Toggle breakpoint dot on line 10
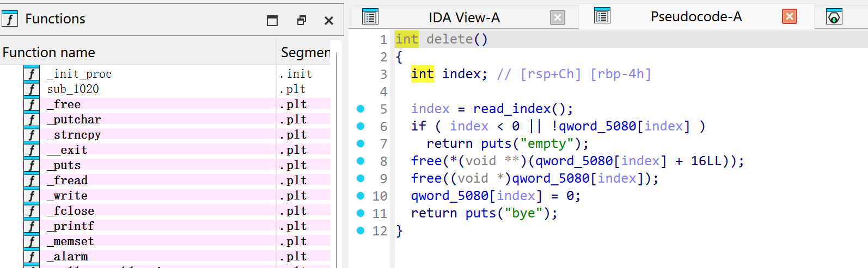Image resolution: width=868 pixels, height=268 pixels. (360, 196)
